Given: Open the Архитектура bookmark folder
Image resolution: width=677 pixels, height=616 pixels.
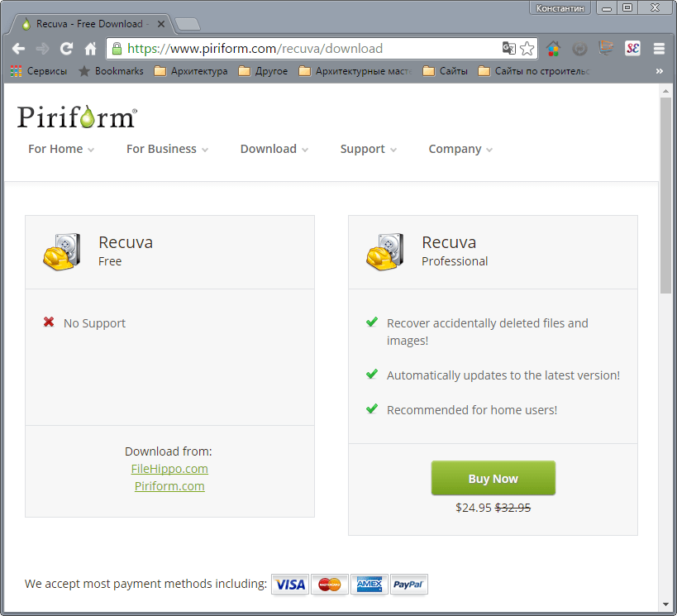Looking at the screenshot, I should click(x=191, y=71).
